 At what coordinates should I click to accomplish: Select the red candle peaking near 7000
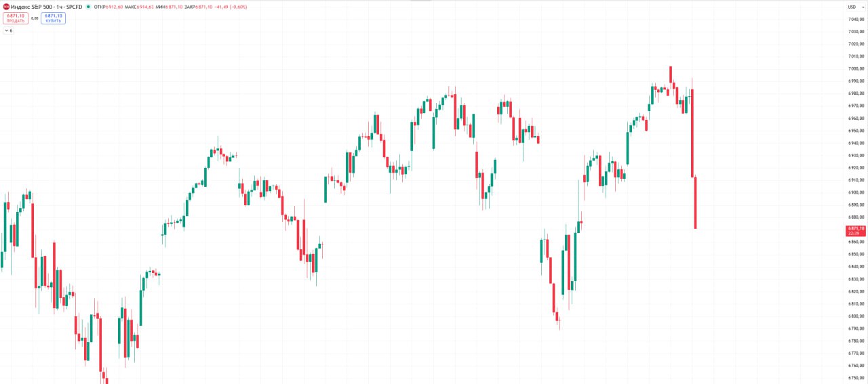[670, 74]
